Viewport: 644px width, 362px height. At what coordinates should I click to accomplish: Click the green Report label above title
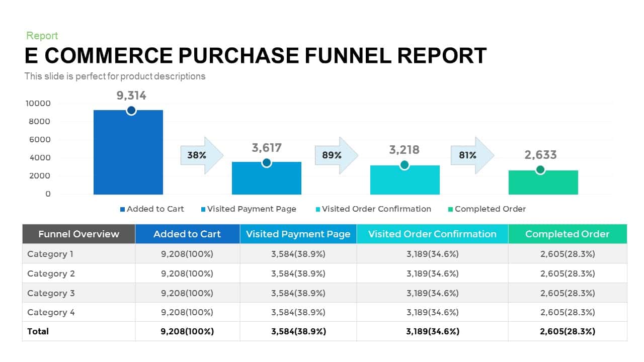click(x=42, y=36)
